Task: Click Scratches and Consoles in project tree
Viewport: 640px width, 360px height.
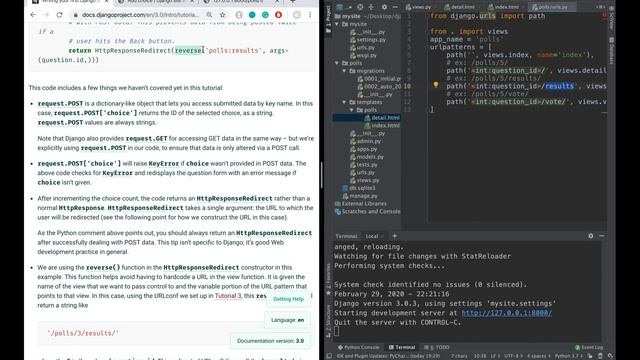Action: (367, 211)
